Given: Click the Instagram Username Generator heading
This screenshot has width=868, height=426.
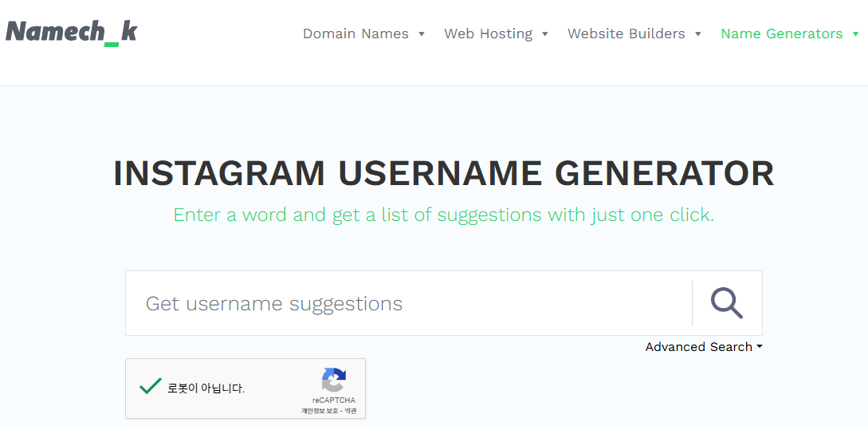Looking at the screenshot, I should (443, 173).
